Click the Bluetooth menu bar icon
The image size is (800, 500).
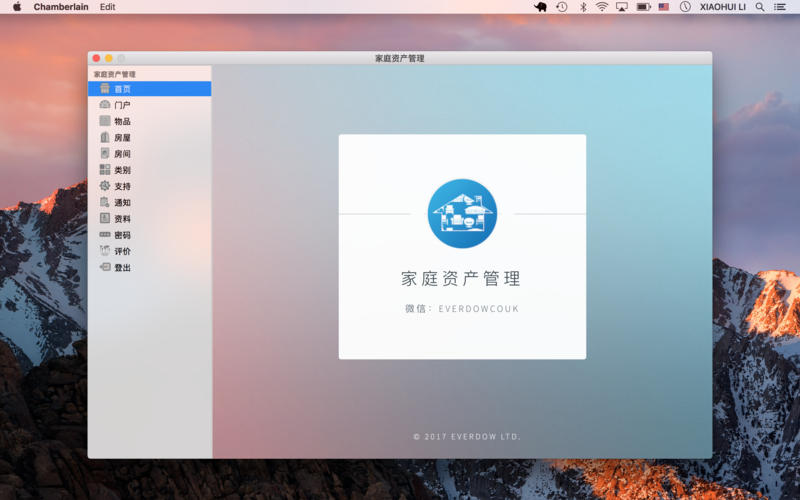[583, 7]
